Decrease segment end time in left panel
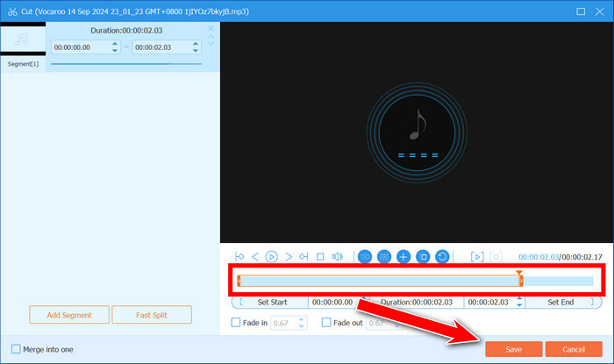 coord(196,51)
